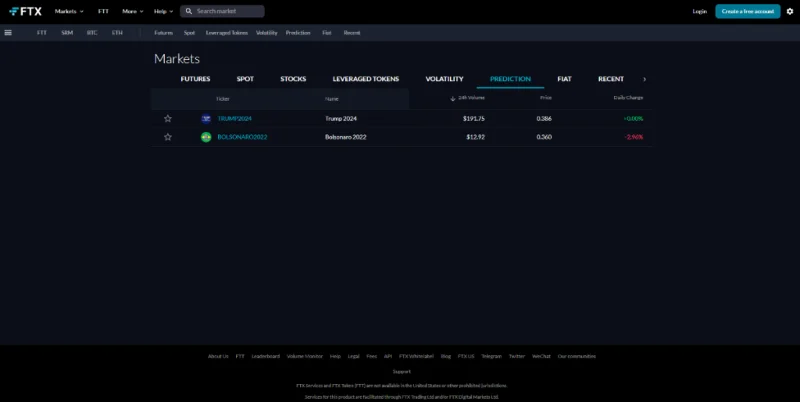800x402 pixels.
Task: Click the 0.386 price value
Action: (x=544, y=118)
